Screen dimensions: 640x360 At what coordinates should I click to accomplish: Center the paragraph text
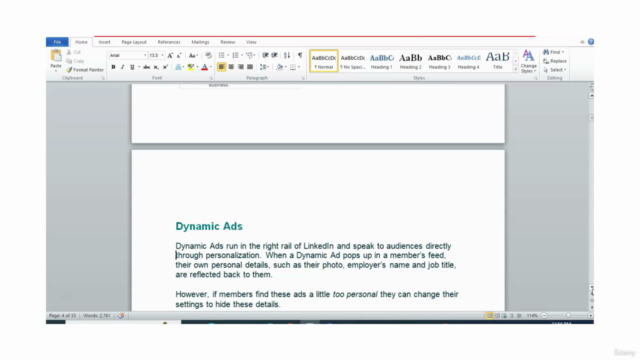pyautogui.click(x=231, y=67)
